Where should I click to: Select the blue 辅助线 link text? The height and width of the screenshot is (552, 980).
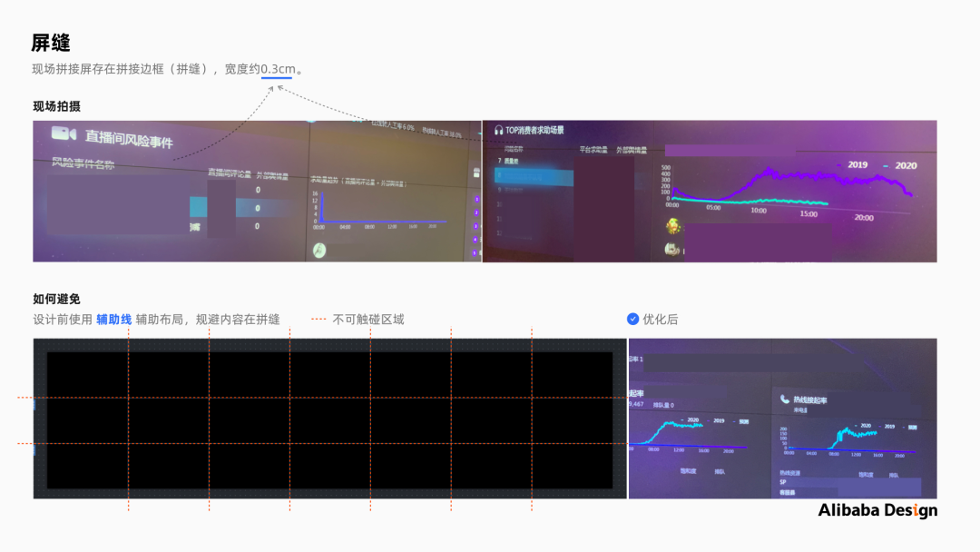[113, 320]
